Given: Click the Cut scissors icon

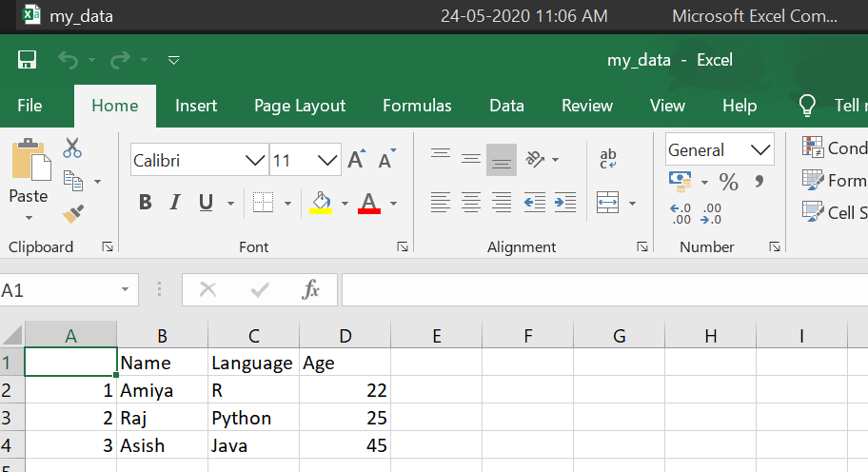Looking at the screenshot, I should point(72,148).
